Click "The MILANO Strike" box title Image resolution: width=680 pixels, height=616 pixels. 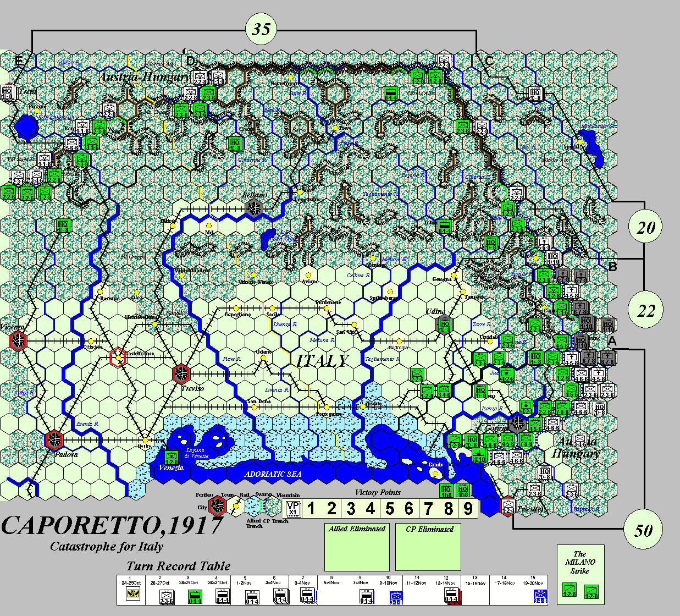point(580,562)
